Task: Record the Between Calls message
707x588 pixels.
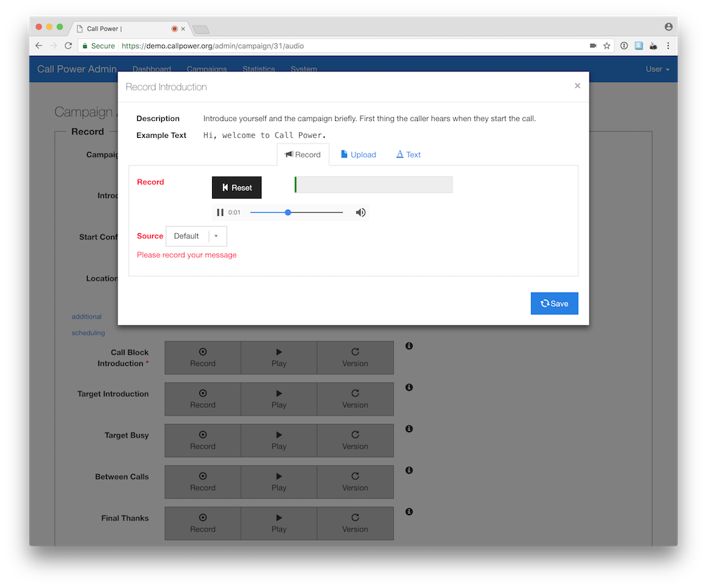Action: click(202, 482)
